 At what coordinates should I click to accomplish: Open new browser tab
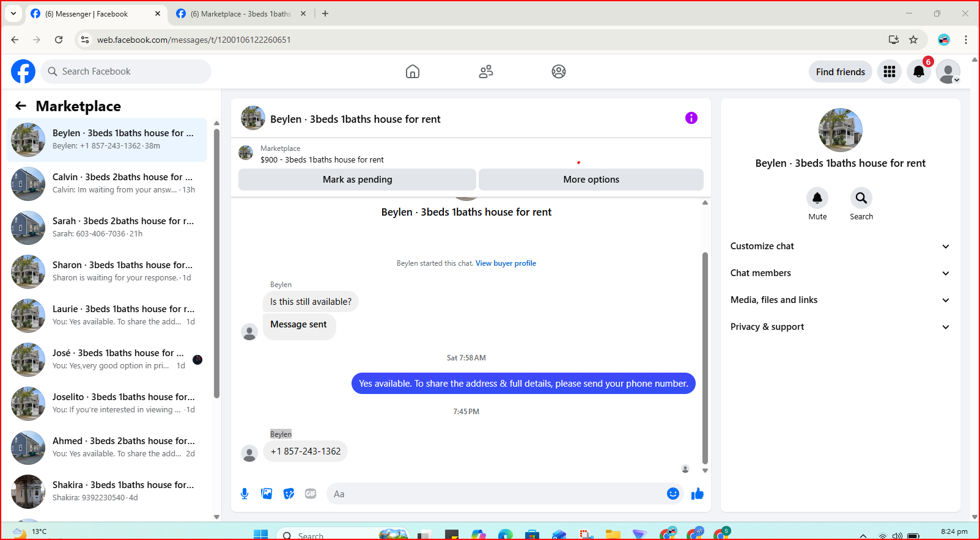[x=325, y=13]
